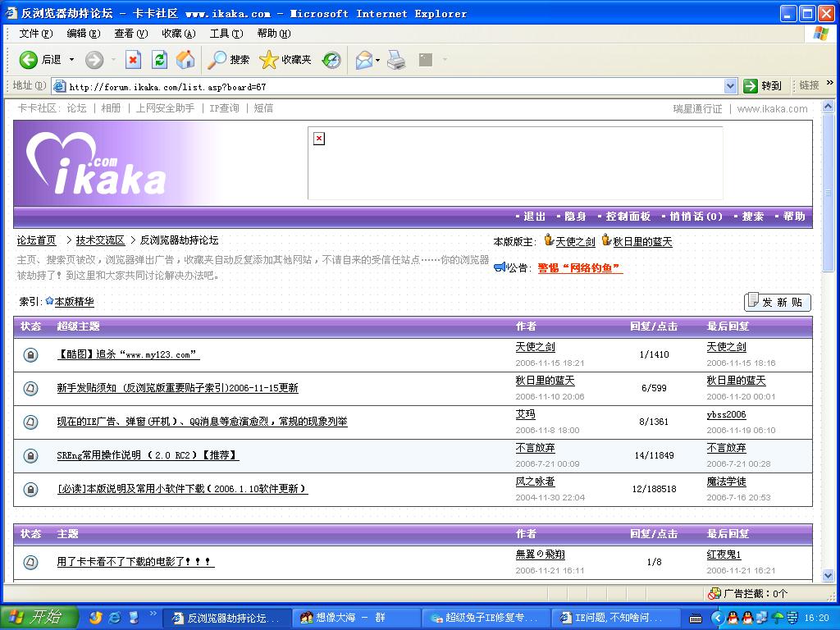The height and width of the screenshot is (630, 840).
Task: Open the 查看(V) menu
Action: [131, 33]
